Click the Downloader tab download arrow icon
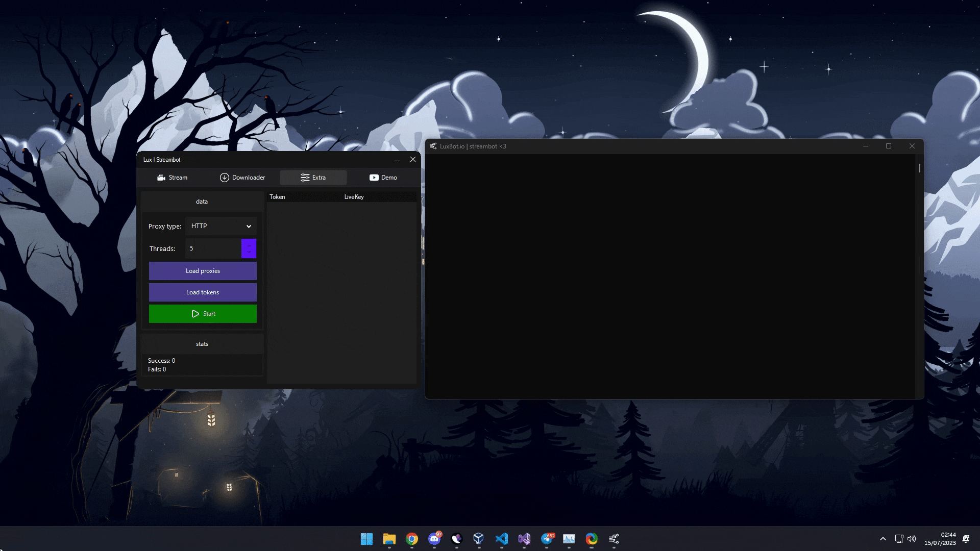Viewport: 980px width, 551px height. click(x=224, y=178)
